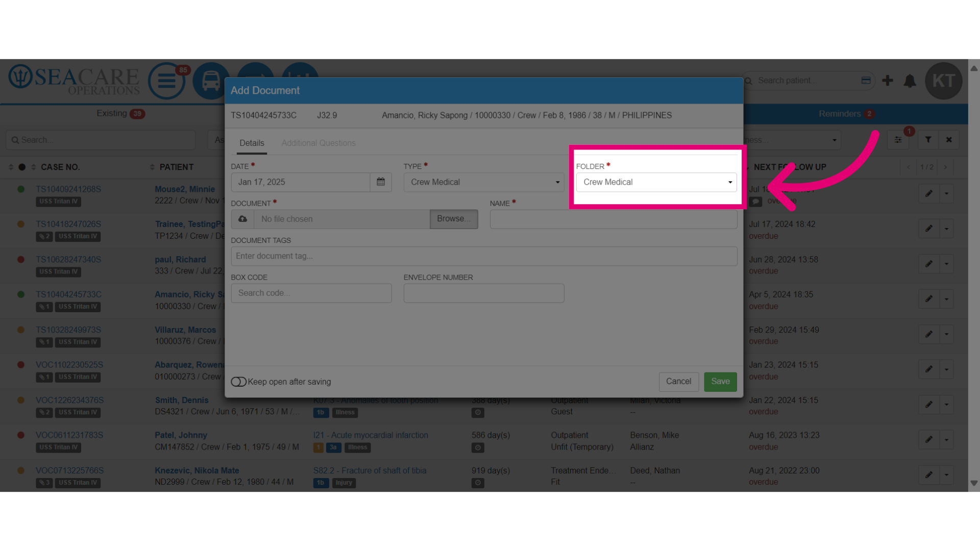Expand actions dropdown for Aug 21, 2022 row
The image size is (980, 551).
click(946, 474)
